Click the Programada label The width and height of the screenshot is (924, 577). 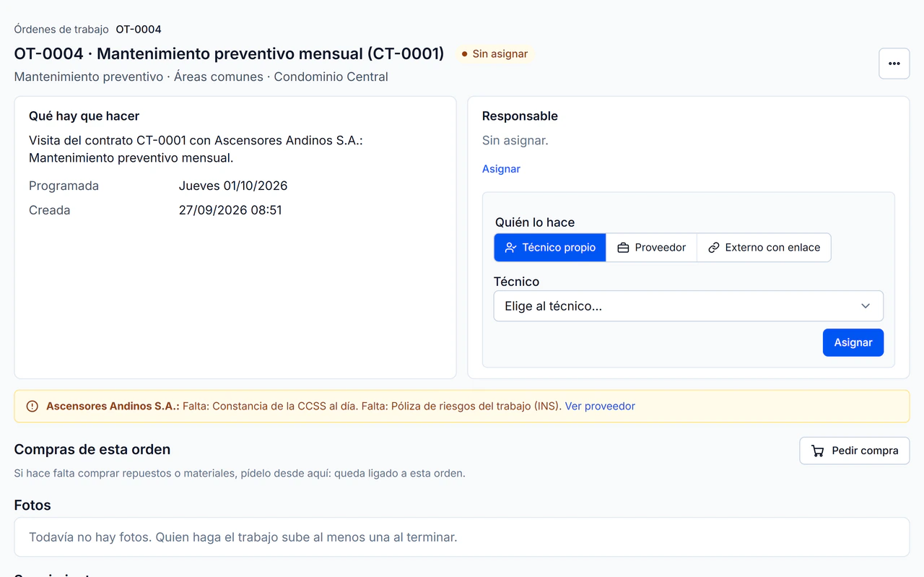pos(64,186)
